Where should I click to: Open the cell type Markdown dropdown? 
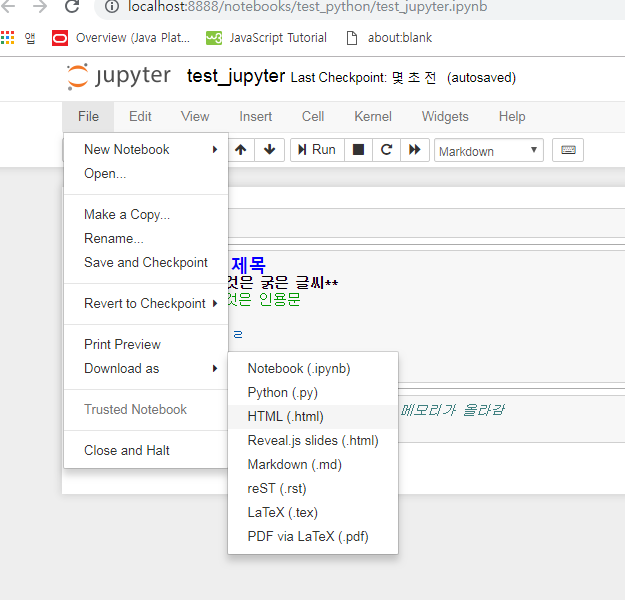(x=489, y=150)
